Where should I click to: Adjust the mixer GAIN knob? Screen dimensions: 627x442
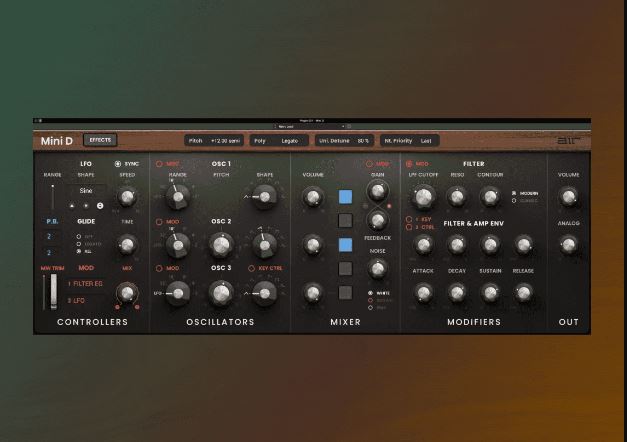tap(377, 191)
